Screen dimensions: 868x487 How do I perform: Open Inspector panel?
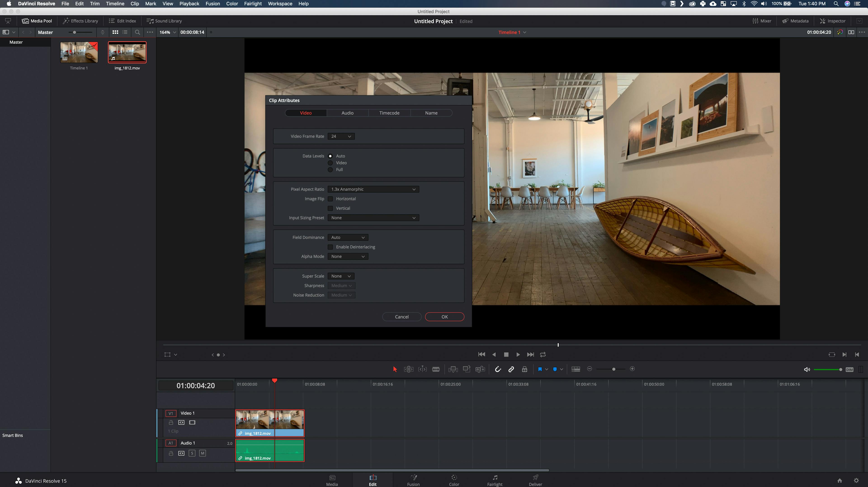click(x=833, y=21)
